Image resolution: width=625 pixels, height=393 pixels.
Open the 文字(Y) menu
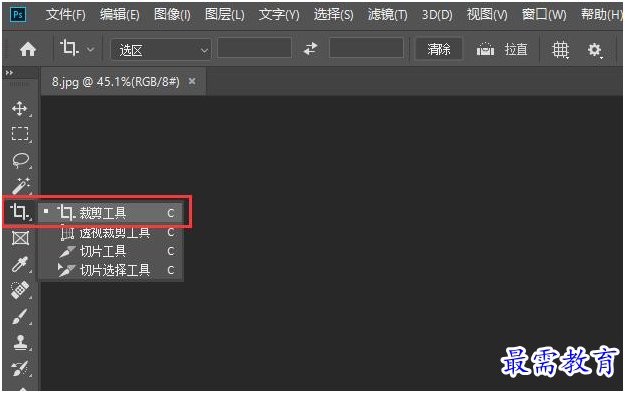tap(279, 15)
